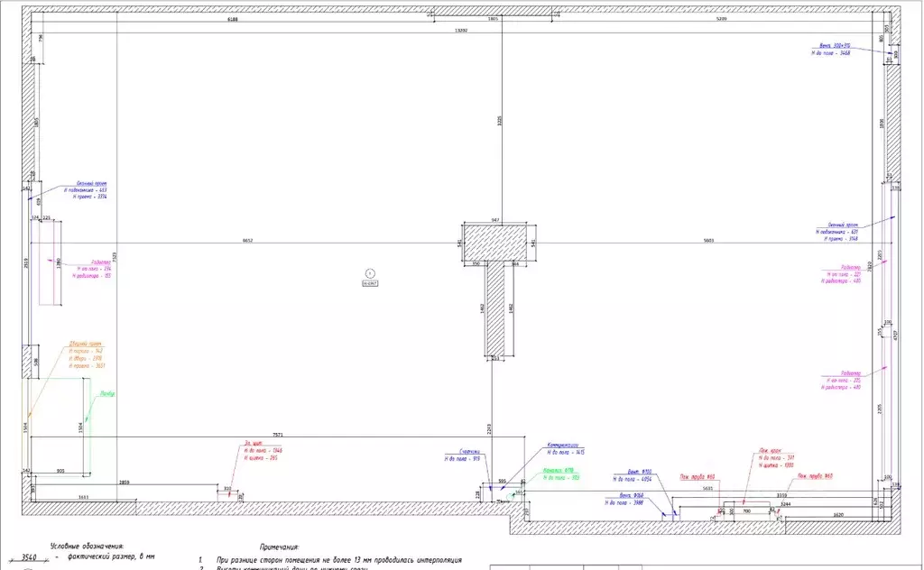The image size is (924, 570).
Task: Select the 13202 overall width dimension
Action: [461, 30]
